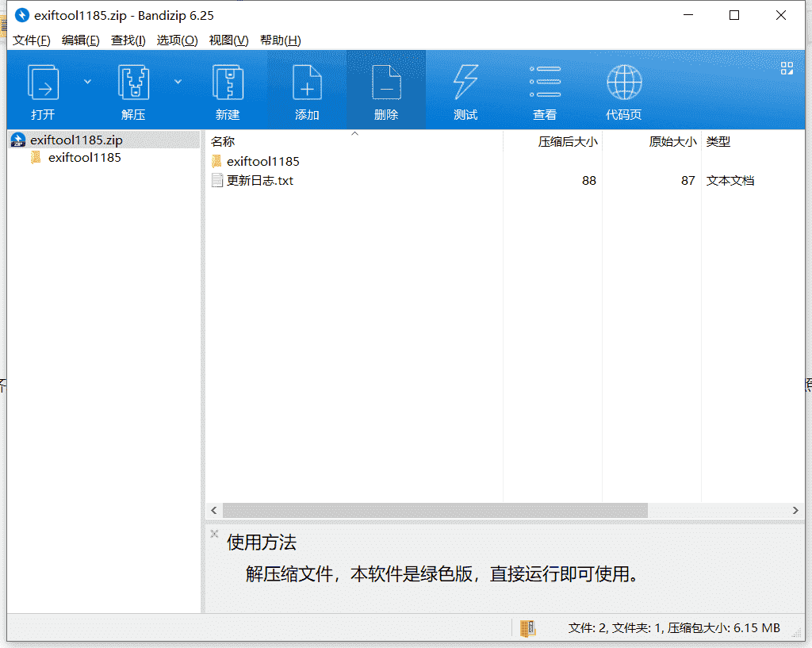Select exiftool1185 folder in the left tree
The width and height of the screenshot is (812, 648).
(84, 158)
